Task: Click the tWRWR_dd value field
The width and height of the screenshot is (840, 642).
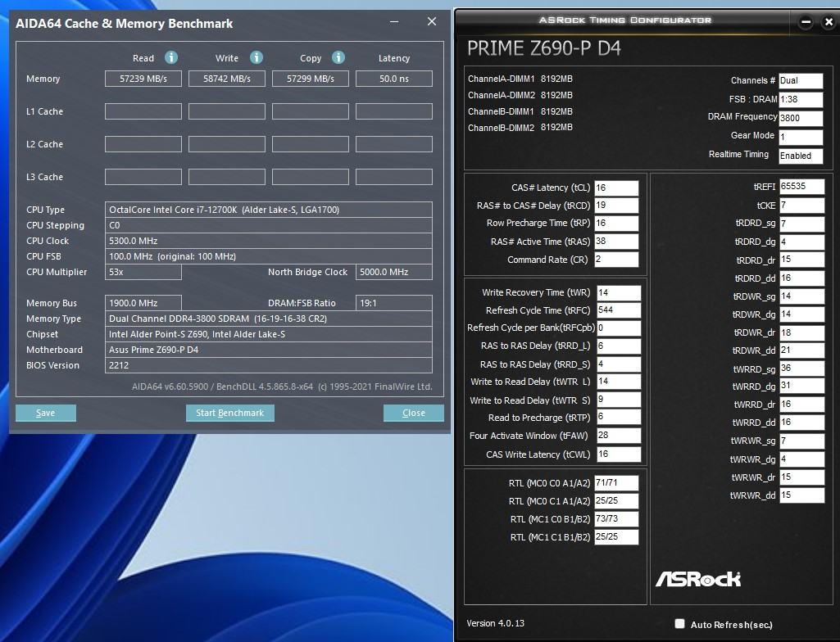Action: pyautogui.click(x=801, y=495)
